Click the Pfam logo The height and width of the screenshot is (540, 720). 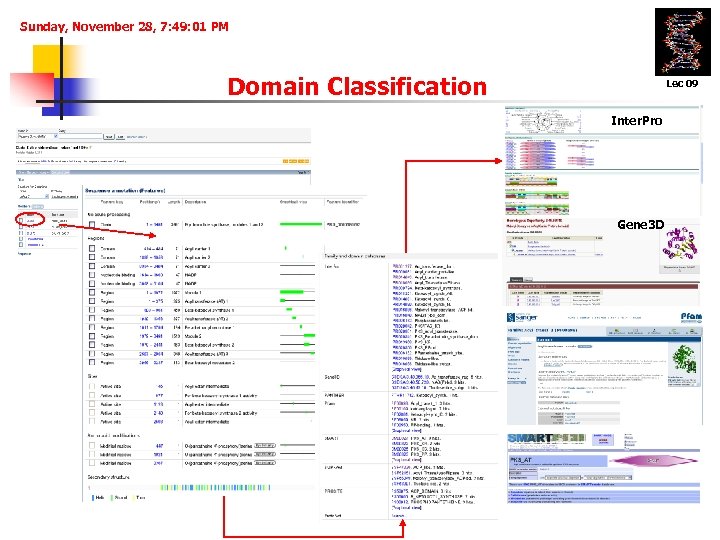click(691, 317)
